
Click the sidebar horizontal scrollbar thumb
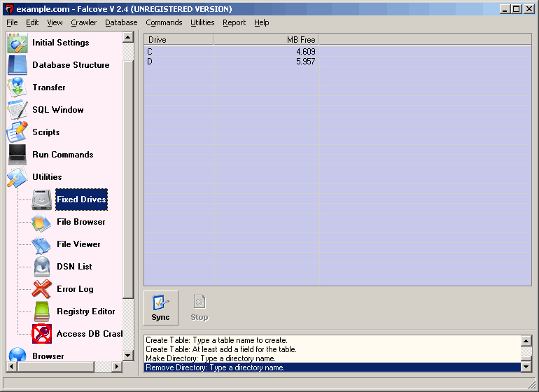coord(56,367)
